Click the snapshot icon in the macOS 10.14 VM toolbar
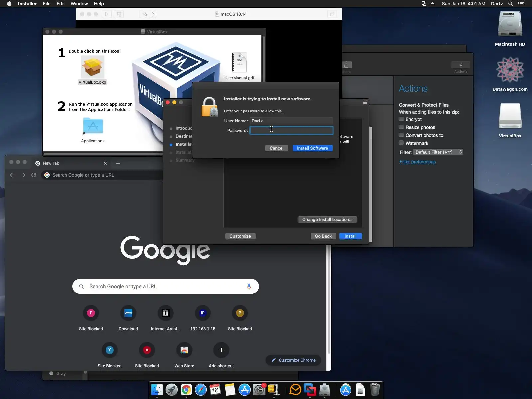The height and width of the screenshot is (399, 532). pyautogui.click(x=119, y=14)
